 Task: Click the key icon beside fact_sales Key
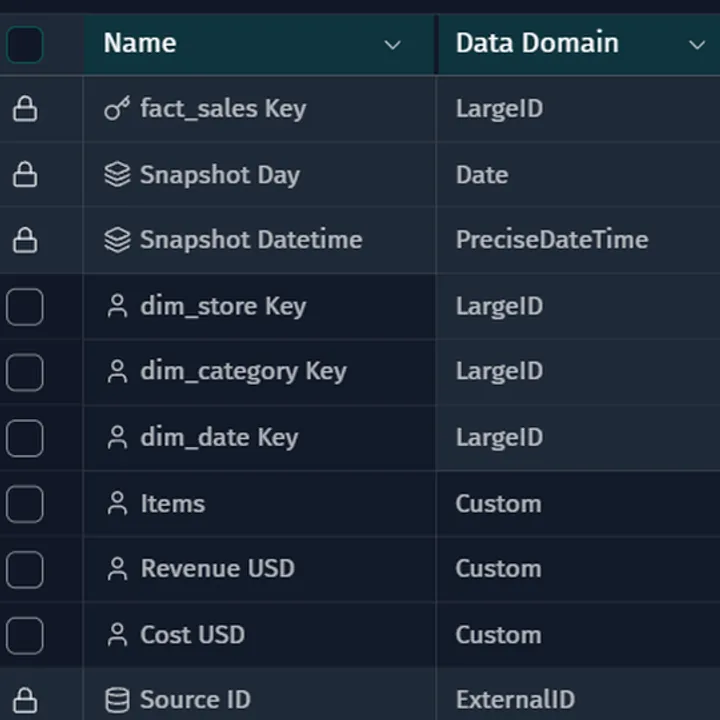[117, 109]
